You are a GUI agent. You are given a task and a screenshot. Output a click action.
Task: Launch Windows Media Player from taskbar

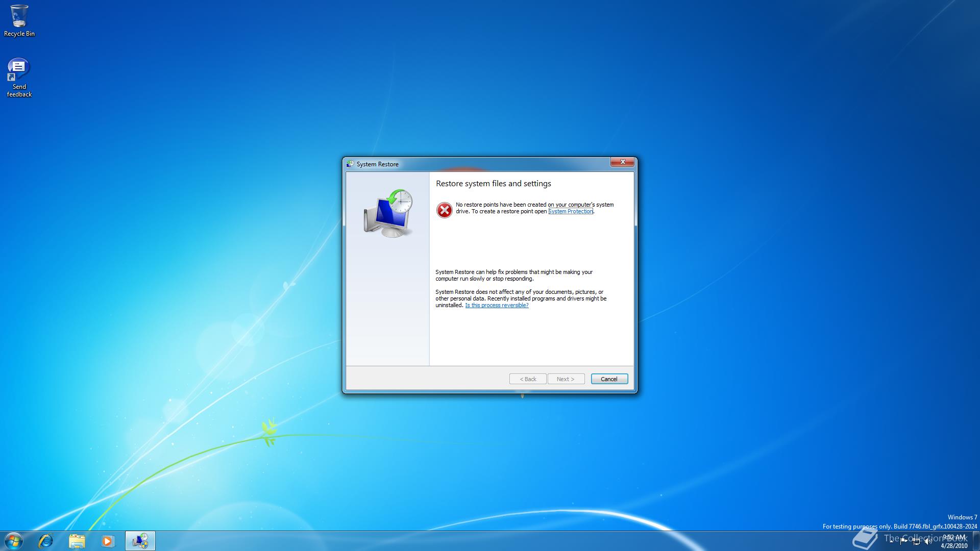108,541
